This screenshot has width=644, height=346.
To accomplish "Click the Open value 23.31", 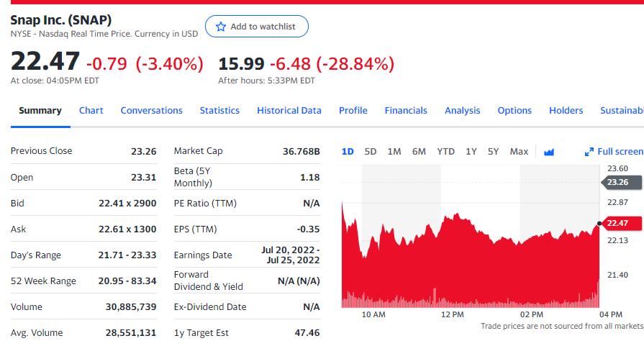I will coord(144,177).
